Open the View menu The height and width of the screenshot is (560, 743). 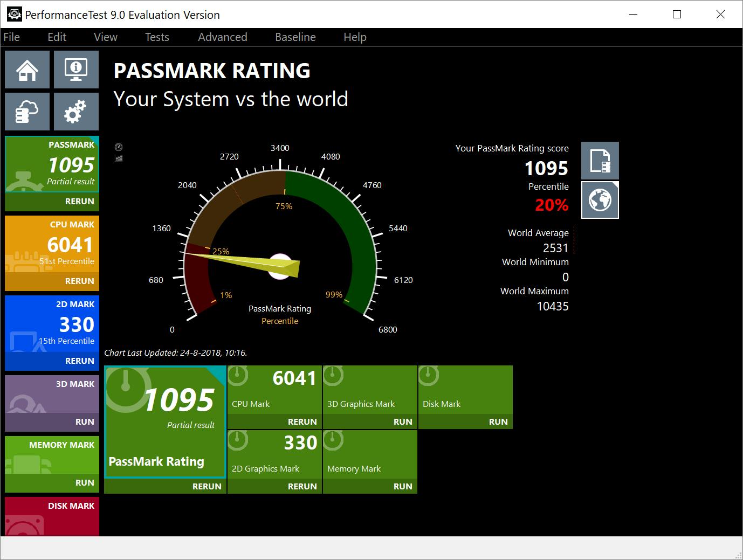click(106, 37)
